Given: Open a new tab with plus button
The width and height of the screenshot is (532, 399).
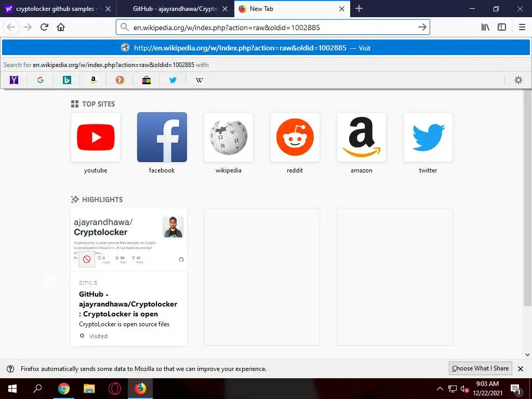Looking at the screenshot, I should coord(358,9).
